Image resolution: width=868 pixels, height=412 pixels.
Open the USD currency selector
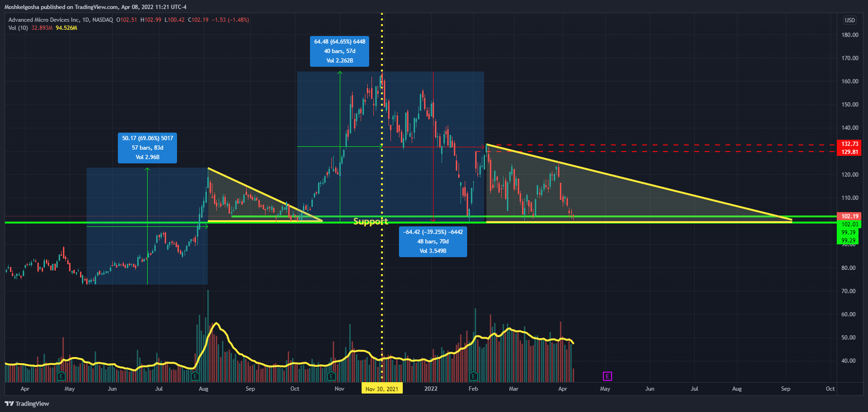[850, 20]
